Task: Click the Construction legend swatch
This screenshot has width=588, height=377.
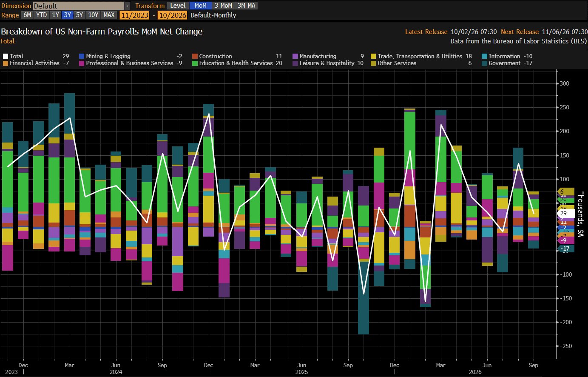Action: coord(195,56)
